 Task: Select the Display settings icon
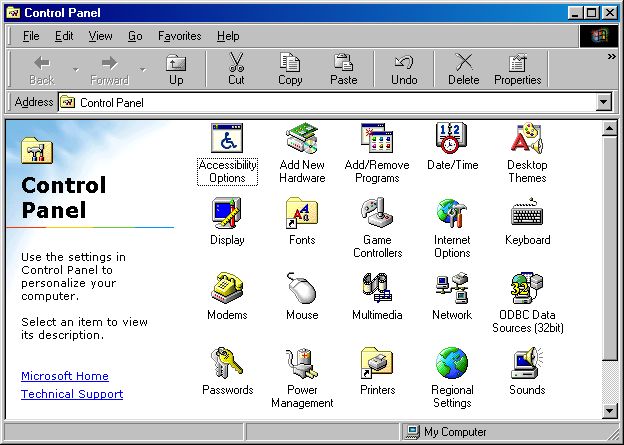[x=227, y=214]
